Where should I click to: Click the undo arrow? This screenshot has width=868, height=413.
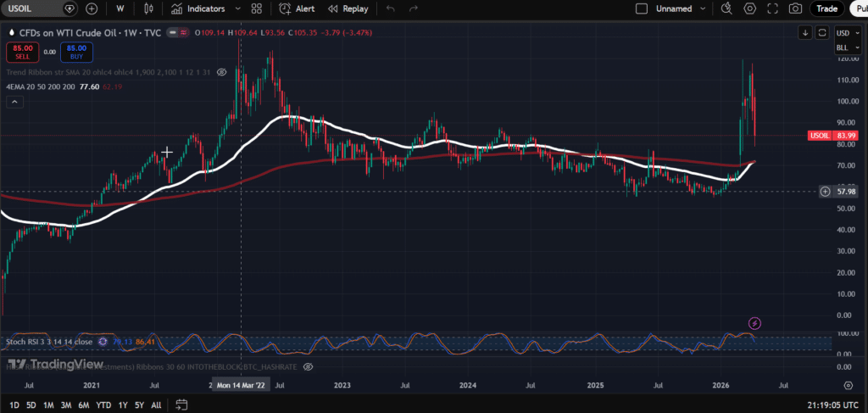pos(391,8)
